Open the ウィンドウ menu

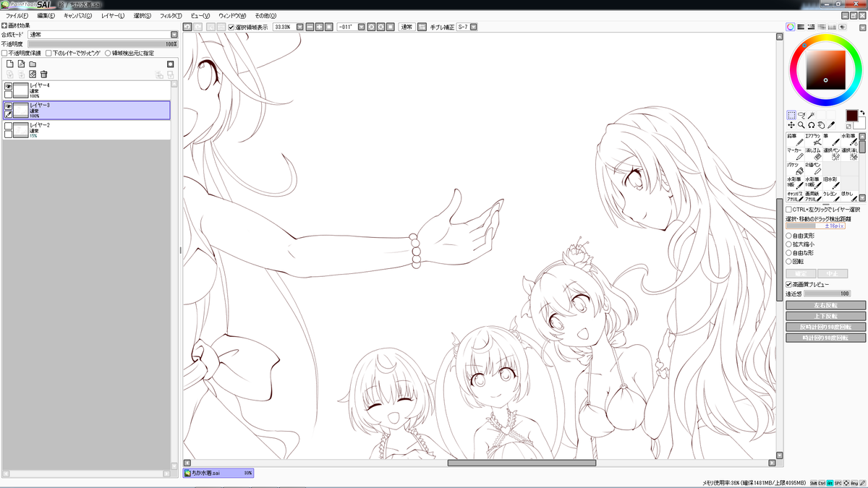click(232, 15)
